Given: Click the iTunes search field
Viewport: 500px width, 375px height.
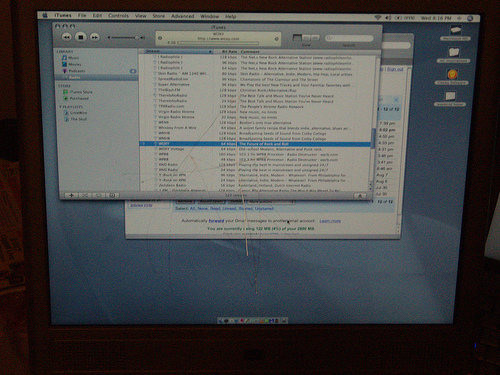Looking at the screenshot, I should 349,38.
